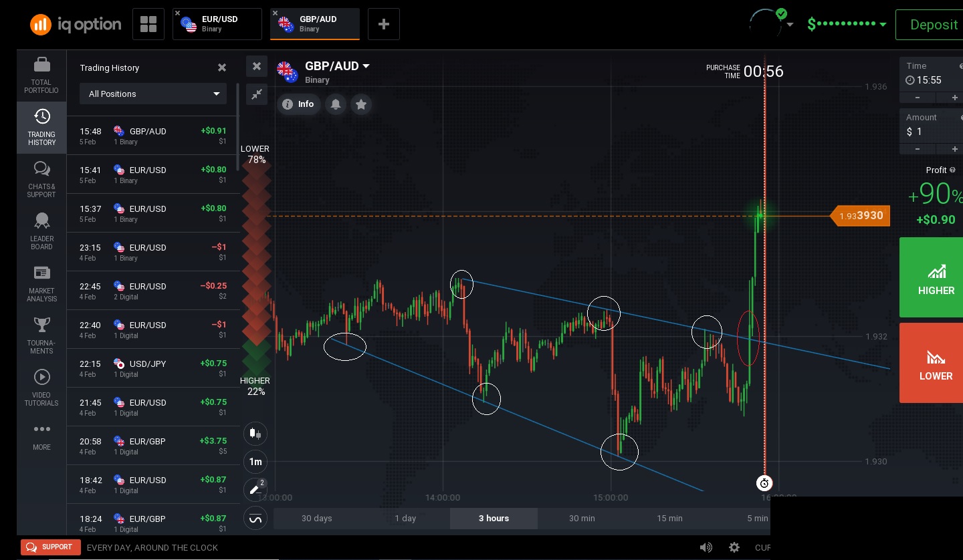Open the indicators wave icon
963x560 pixels.
point(256,518)
